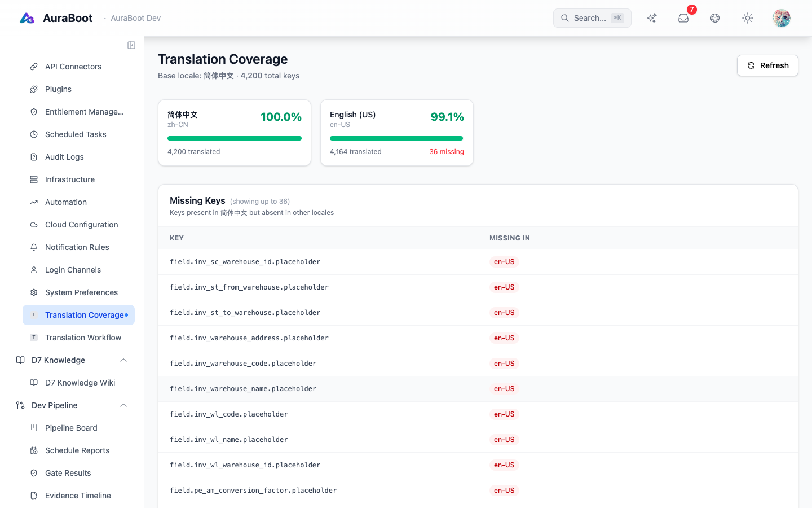Open the AI sparkle assistant icon

click(x=652, y=18)
